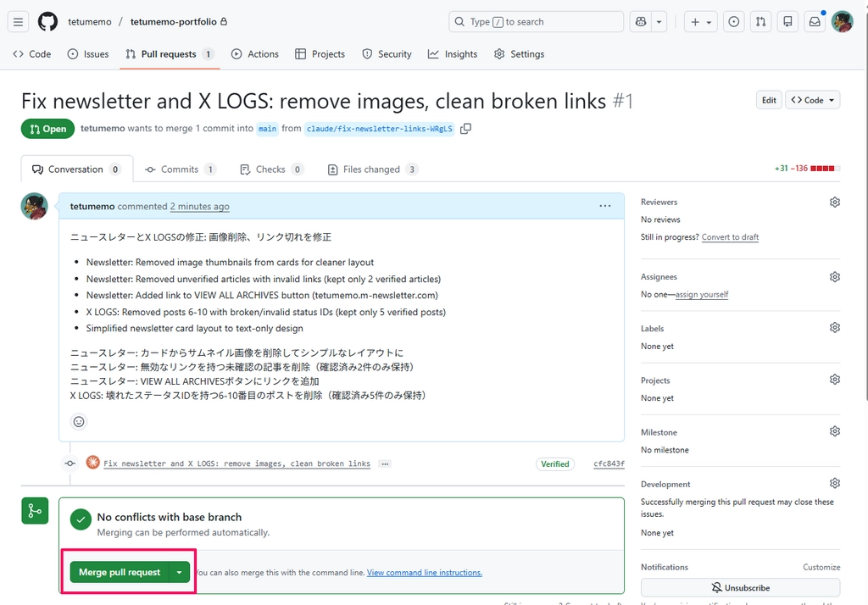Open View command line instructions link
Screen dimensions: 868x605
425,572
